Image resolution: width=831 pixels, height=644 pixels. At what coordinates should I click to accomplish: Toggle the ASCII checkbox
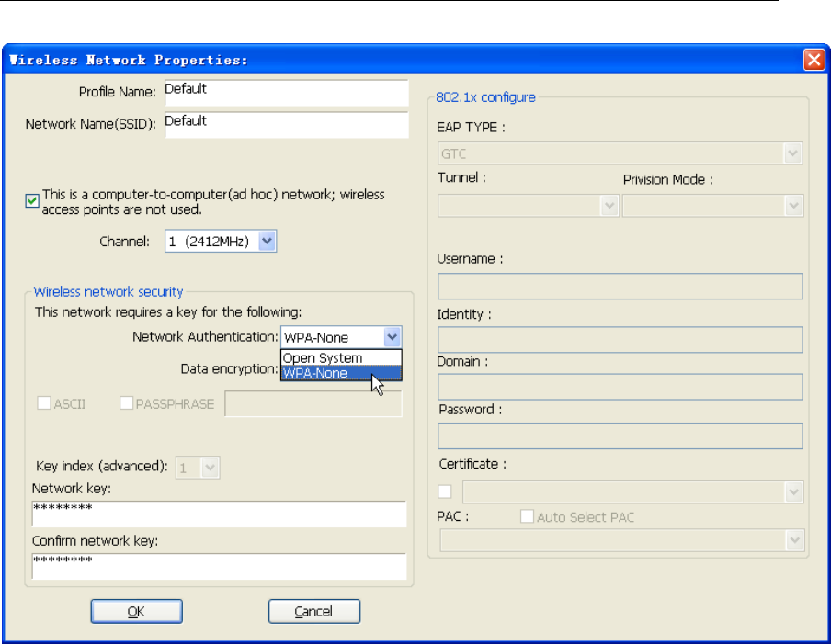44,403
